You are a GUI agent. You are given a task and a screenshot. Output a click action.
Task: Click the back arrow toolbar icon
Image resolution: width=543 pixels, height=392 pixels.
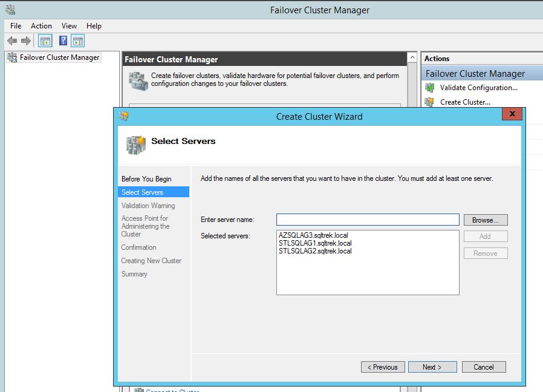(12, 41)
